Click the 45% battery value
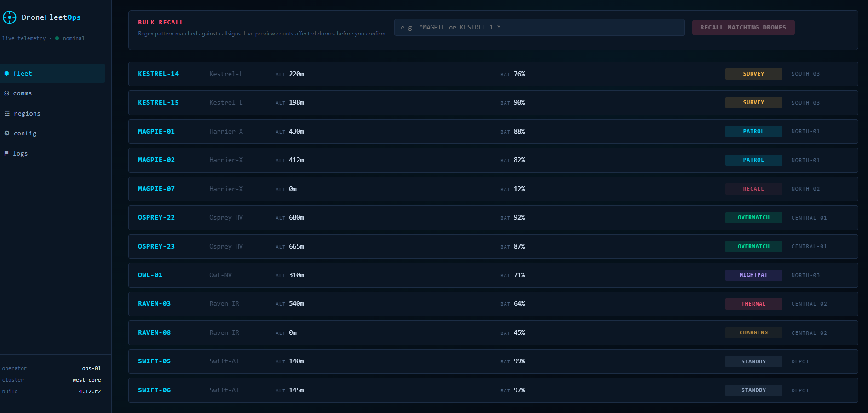This screenshot has width=868, height=413. (519, 333)
